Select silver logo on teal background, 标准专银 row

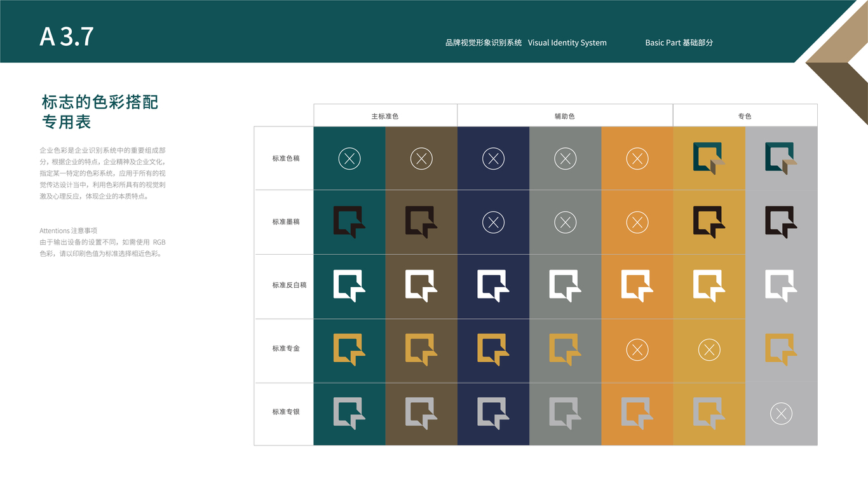point(349,412)
